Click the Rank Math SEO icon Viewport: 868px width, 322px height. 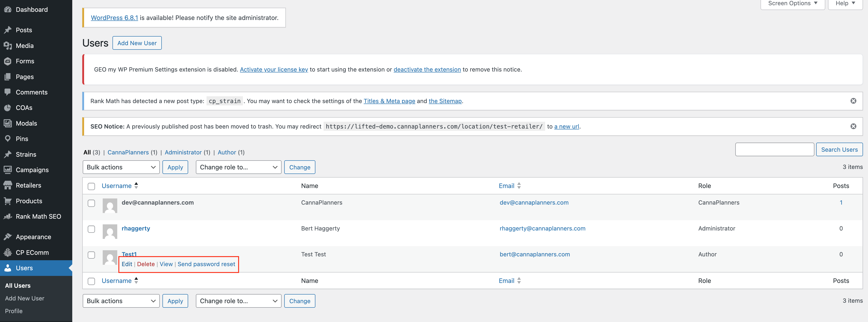pyautogui.click(x=7, y=217)
